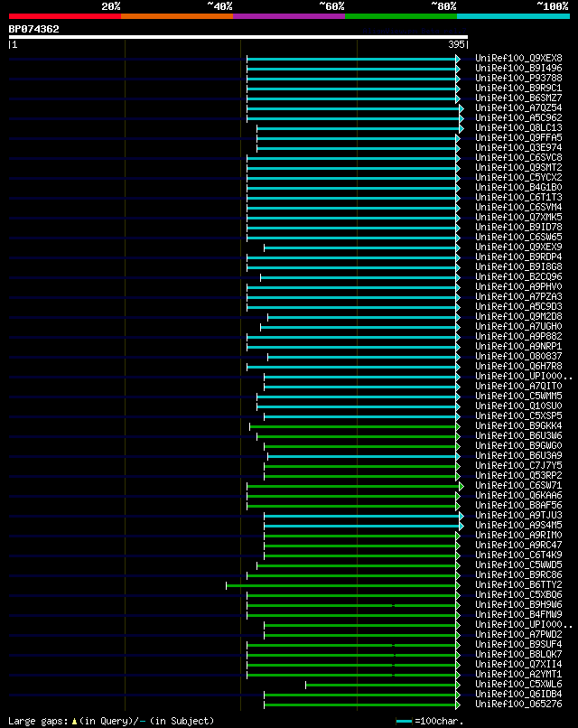Select the UniRef100_Q10SU0 label

click(518, 406)
